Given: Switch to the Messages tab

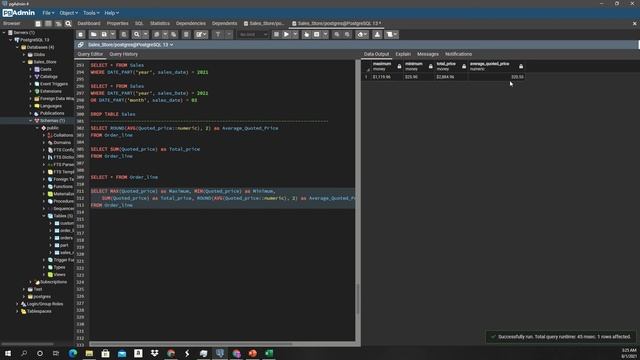Looking at the screenshot, I should 427,54.
